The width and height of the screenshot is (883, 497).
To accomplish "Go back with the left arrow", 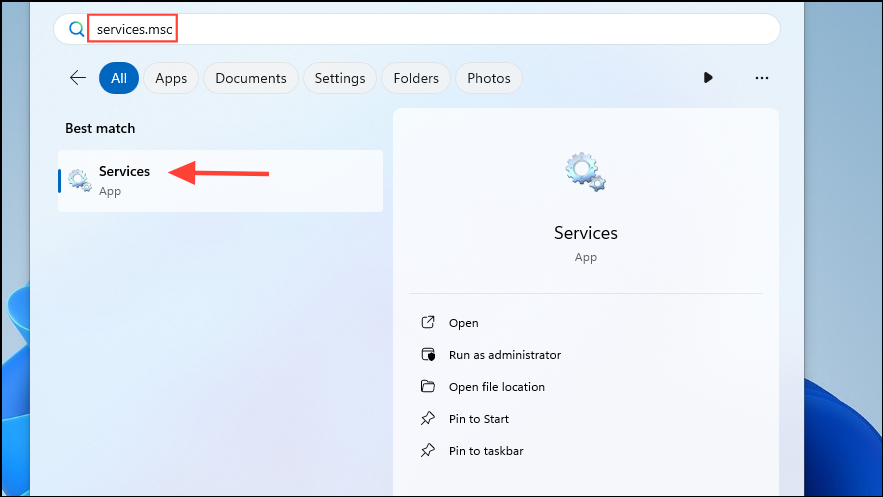I will (x=78, y=78).
